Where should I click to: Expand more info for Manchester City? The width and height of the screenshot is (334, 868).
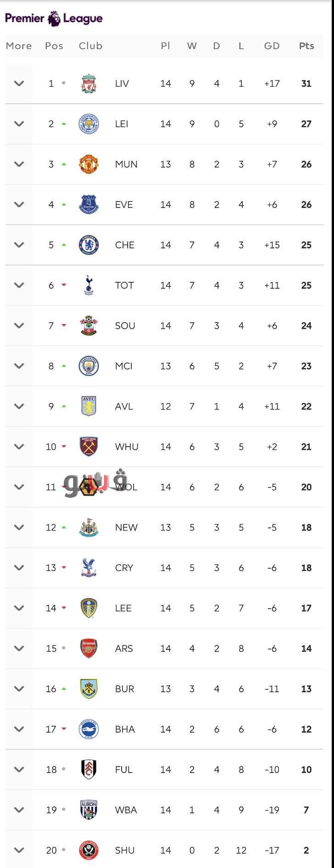click(x=19, y=366)
